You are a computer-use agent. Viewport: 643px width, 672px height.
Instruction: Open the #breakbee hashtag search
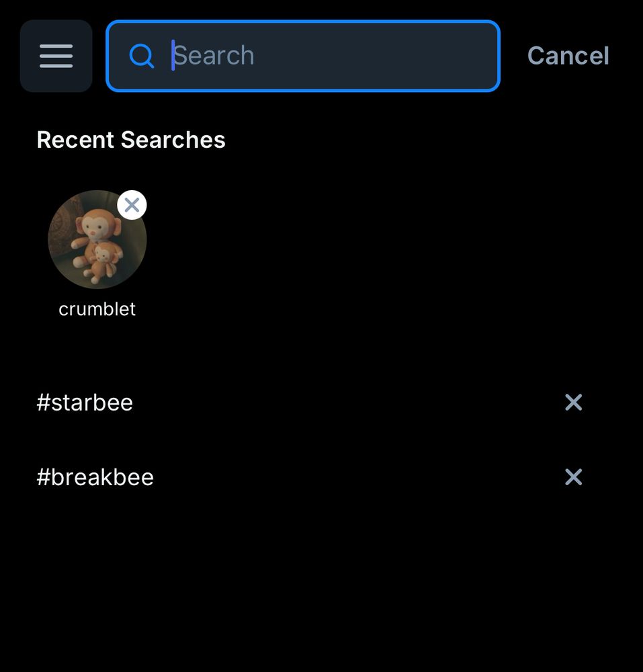pos(95,477)
